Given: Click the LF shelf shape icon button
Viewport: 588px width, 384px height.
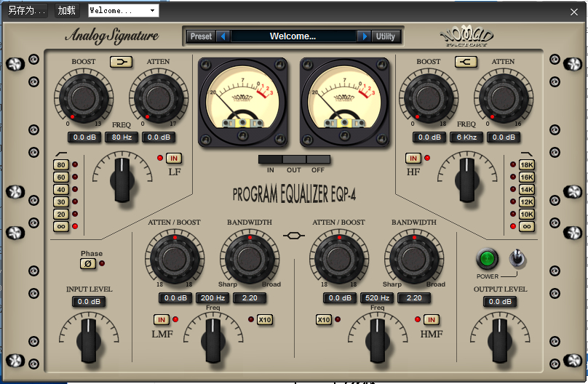Looking at the screenshot, I should click(121, 61).
